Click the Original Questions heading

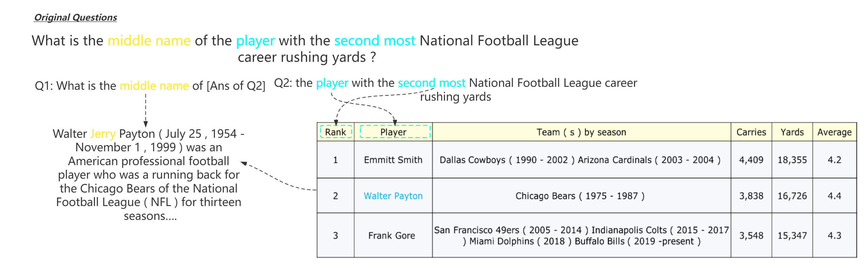click(75, 17)
